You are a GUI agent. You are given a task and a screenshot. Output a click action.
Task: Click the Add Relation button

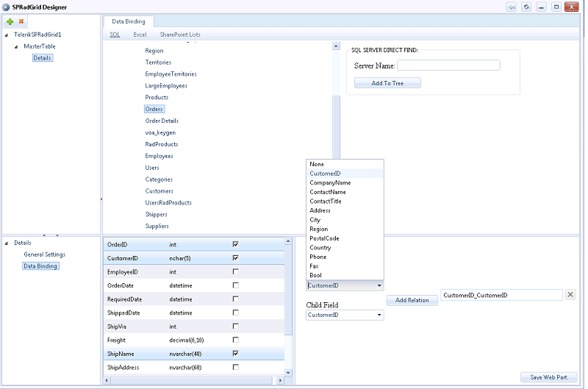coord(412,300)
